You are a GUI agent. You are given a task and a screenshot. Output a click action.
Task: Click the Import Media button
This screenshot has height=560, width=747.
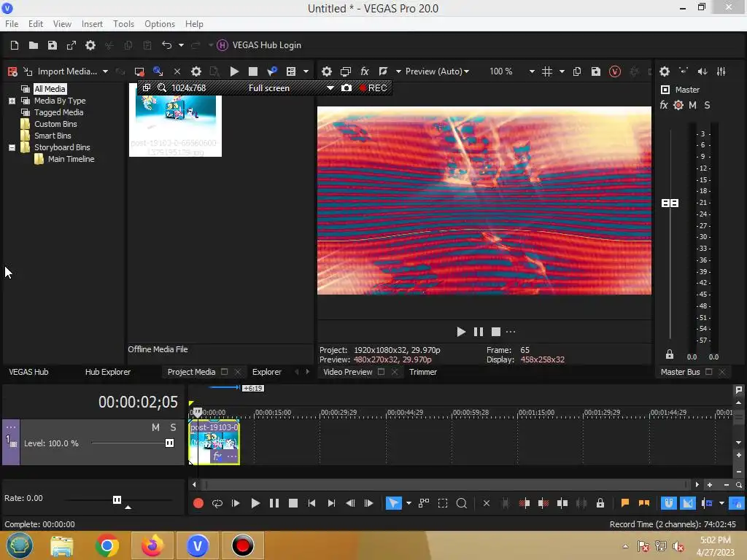pyautogui.click(x=61, y=71)
